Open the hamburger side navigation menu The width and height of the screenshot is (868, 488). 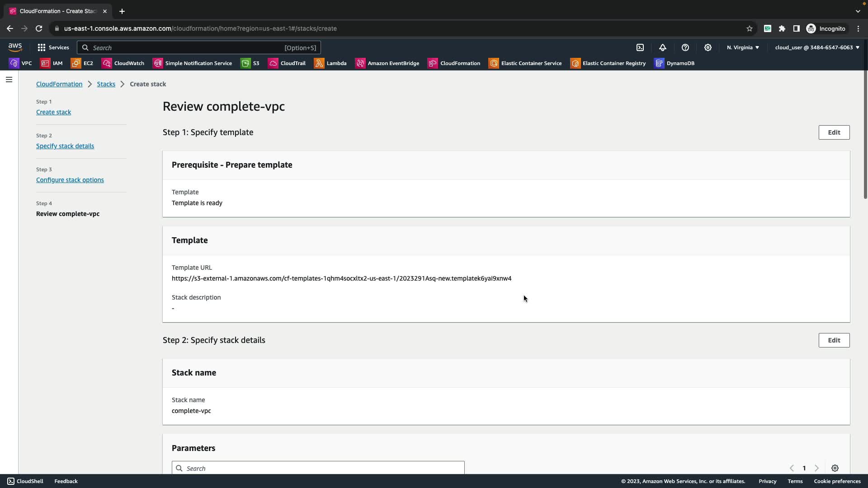tap(9, 80)
